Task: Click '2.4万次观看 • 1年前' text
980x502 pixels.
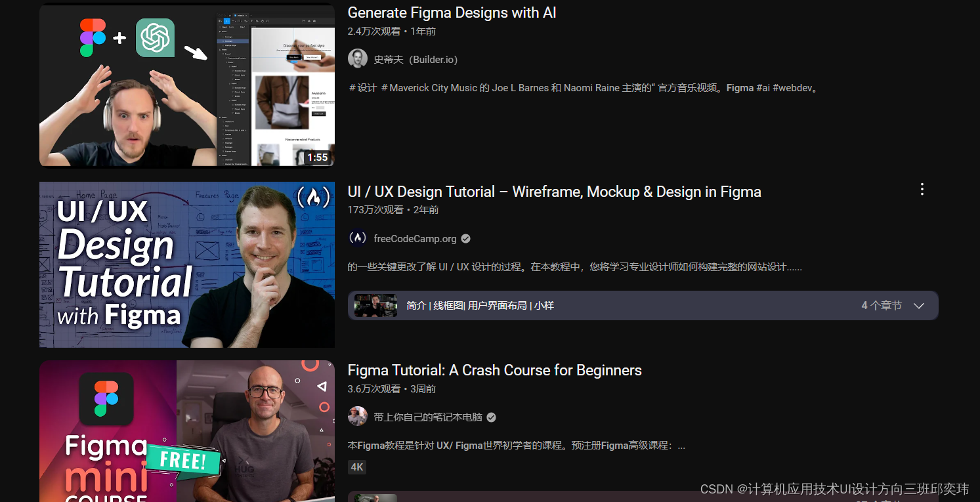Action: [x=391, y=31]
